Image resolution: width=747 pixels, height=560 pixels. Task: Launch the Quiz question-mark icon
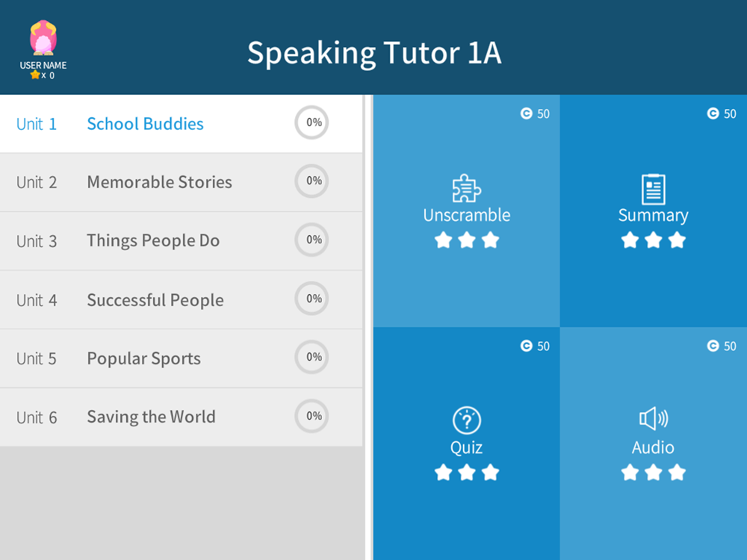coord(466,420)
